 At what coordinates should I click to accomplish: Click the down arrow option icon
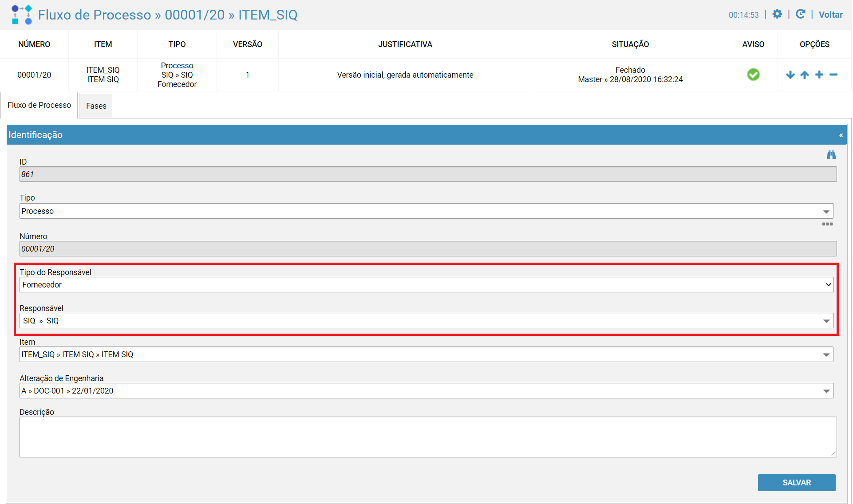click(x=790, y=75)
